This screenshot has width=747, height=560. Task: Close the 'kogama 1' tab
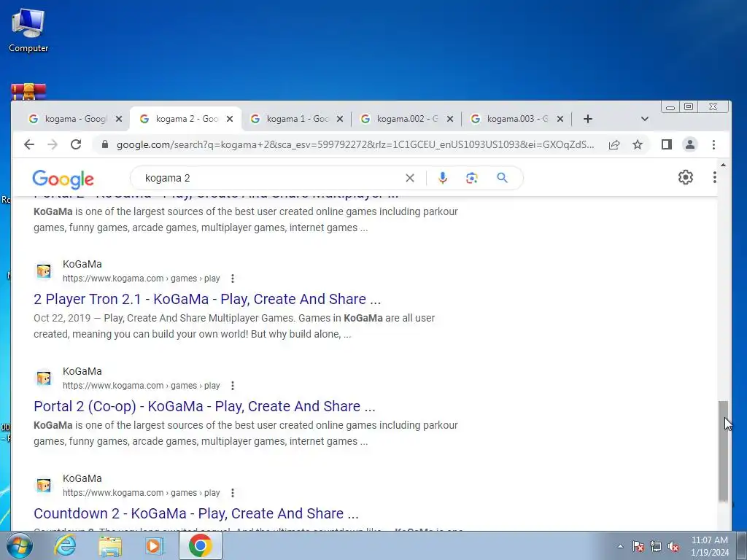point(340,119)
